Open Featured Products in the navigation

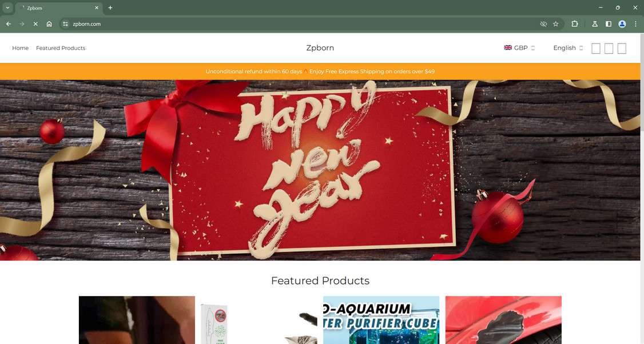click(61, 48)
